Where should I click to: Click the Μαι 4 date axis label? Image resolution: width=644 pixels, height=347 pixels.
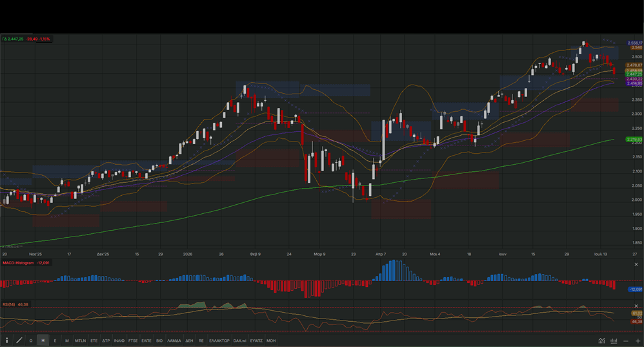tap(435, 254)
